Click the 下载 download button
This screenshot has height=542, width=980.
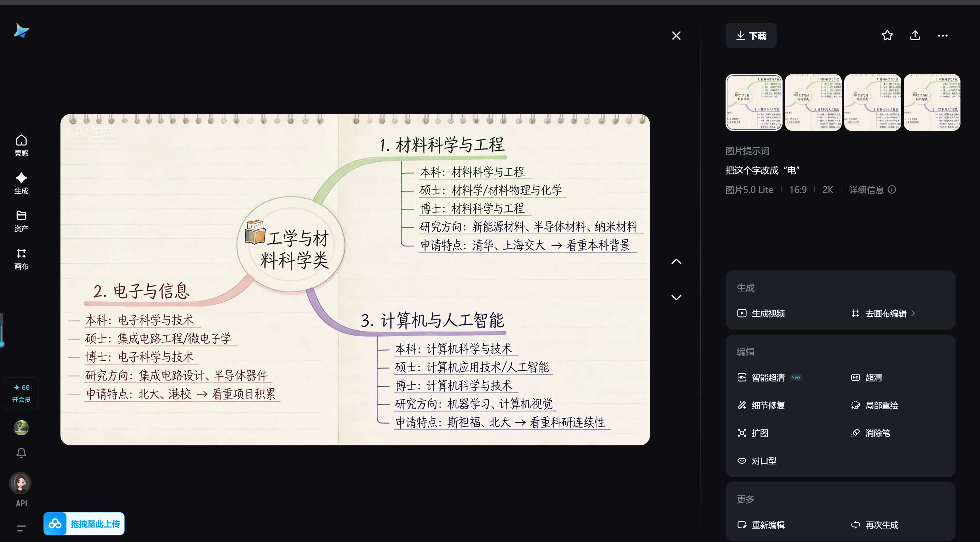coord(751,36)
